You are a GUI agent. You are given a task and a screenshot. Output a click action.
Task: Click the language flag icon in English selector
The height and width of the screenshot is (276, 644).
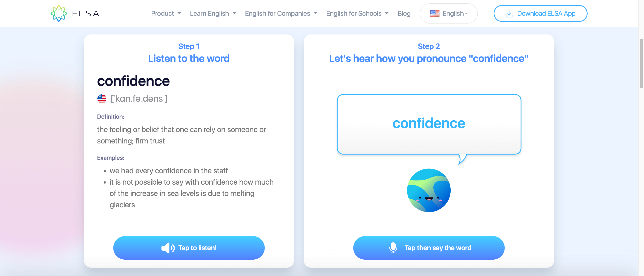pyautogui.click(x=434, y=13)
